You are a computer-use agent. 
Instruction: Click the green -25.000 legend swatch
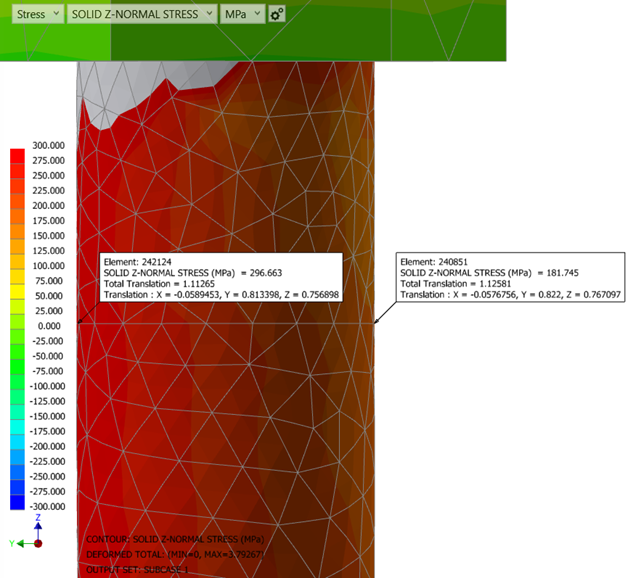(17, 341)
